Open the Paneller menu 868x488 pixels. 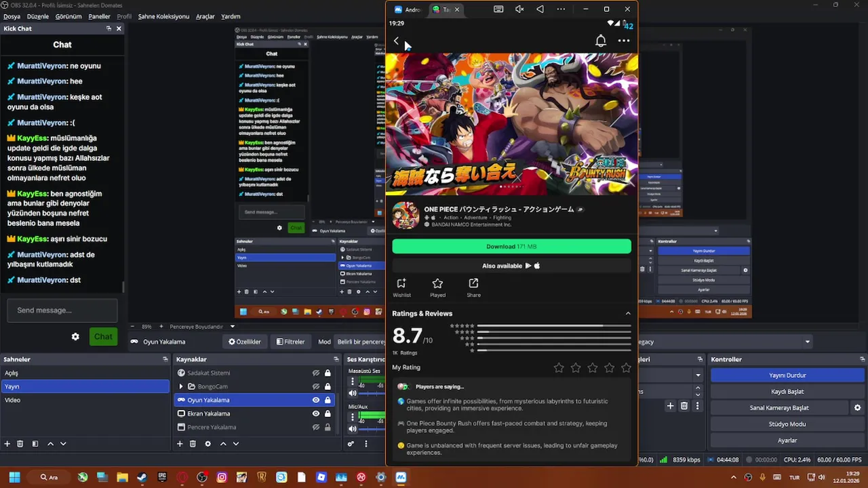coord(99,16)
